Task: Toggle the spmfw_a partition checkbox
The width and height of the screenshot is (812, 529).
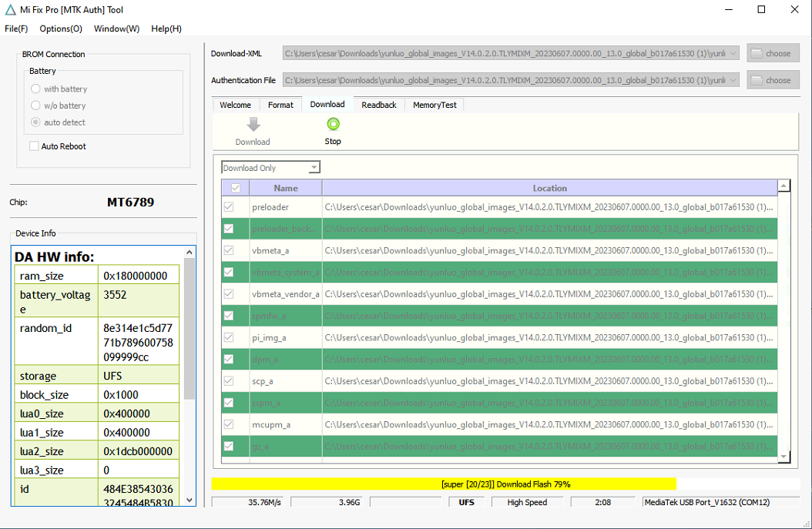Action: [x=228, y=316]
